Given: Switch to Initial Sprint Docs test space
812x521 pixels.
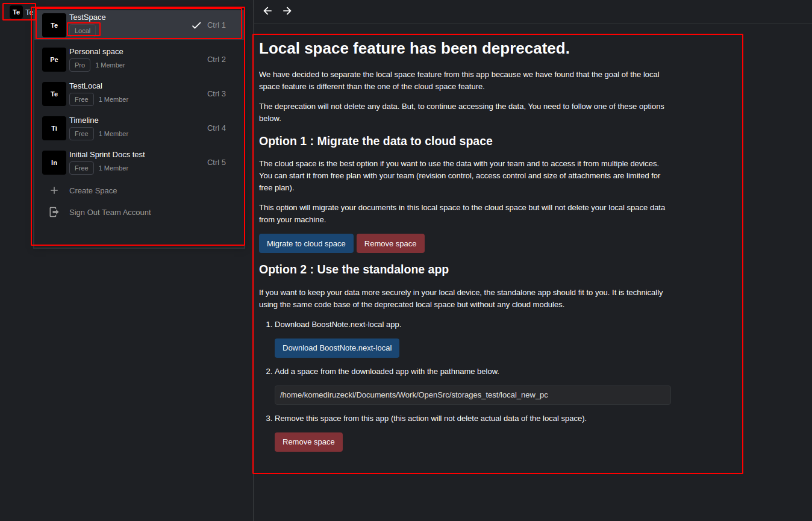Looking at the screenshot, I should pyautogui.click(x=139, y=163).
